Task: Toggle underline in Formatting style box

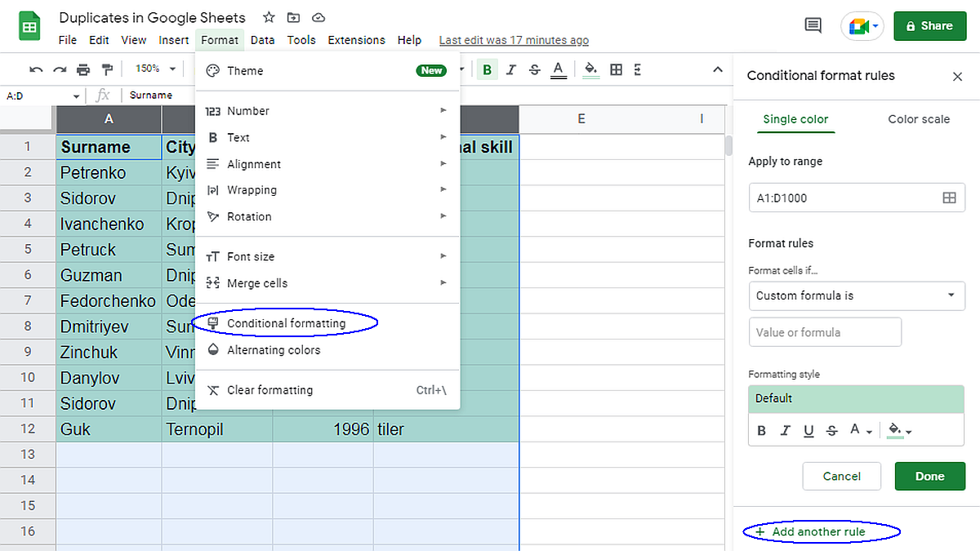Action: pyautogui.click(x=808, y=431)
